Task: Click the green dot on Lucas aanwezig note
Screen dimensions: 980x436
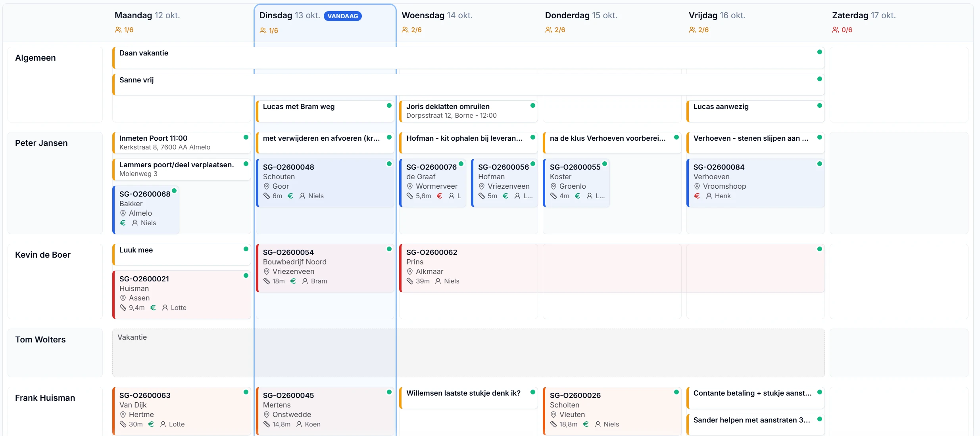Action: pyautogui.click(x=819, y=105)
